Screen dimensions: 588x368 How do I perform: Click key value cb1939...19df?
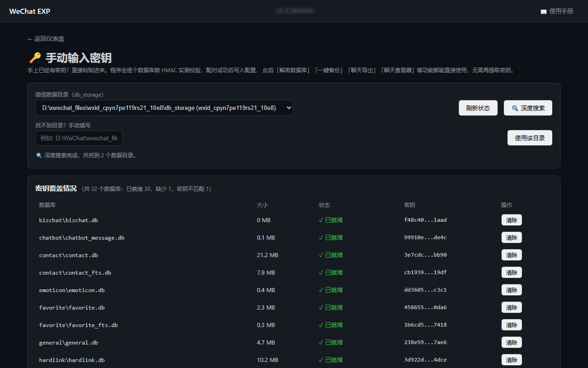tap(425, 273)
